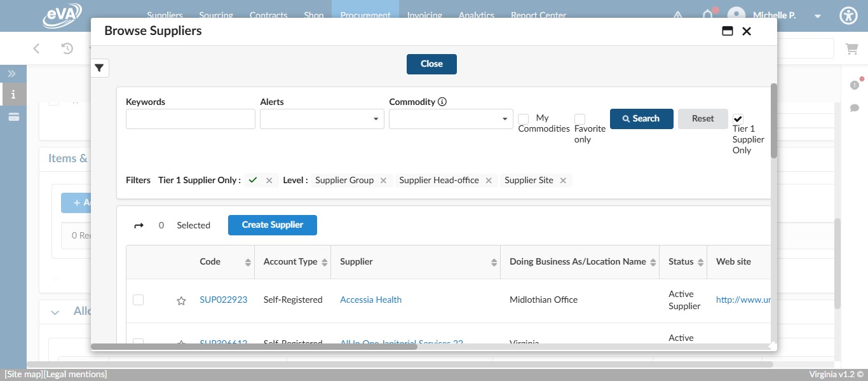
Task: Click the alert triangle icon near notifications
Action: click(677, 15)
